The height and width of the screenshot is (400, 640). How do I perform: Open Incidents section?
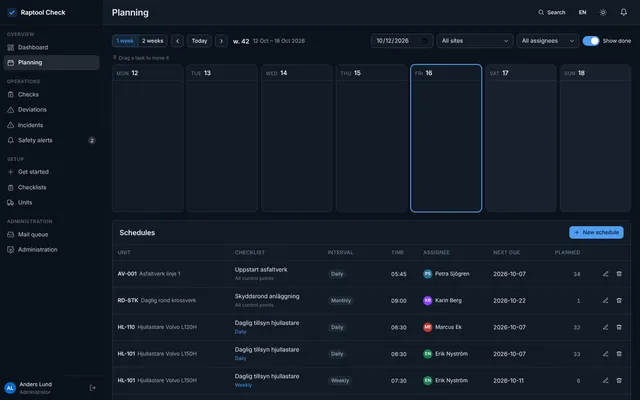click(51, 125)
